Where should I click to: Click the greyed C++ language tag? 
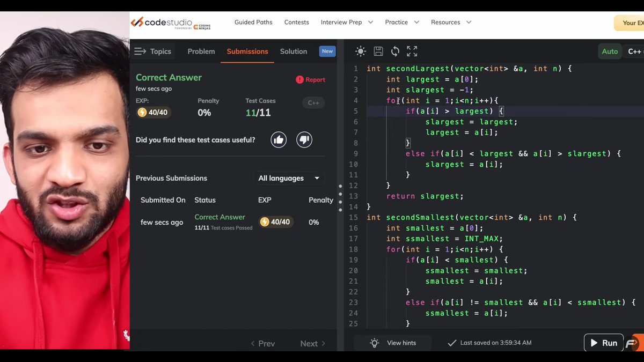(x=313, y=103)
